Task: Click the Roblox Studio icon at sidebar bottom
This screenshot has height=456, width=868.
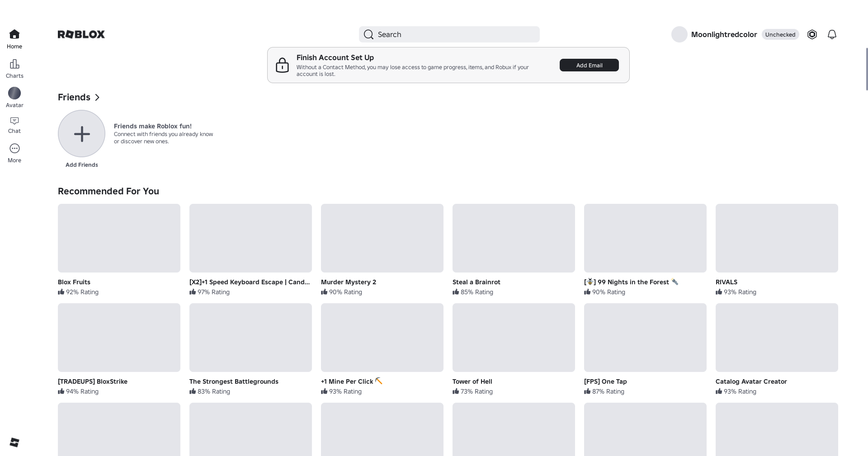Action: (14, 442)
